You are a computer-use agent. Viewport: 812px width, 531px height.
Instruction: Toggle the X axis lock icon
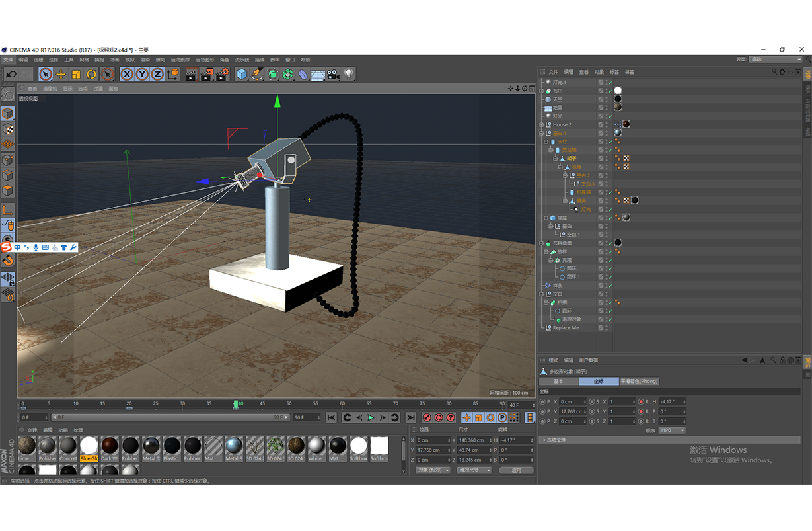coord(126,75)
